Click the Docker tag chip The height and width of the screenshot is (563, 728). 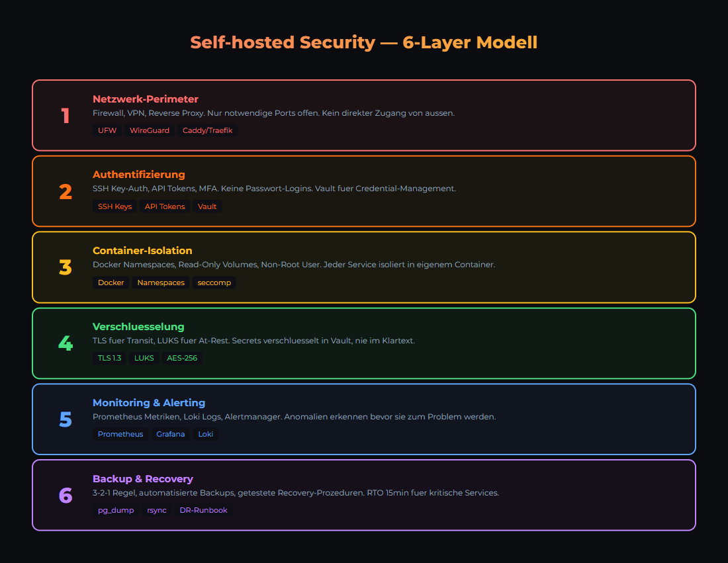tap(111, 282)
